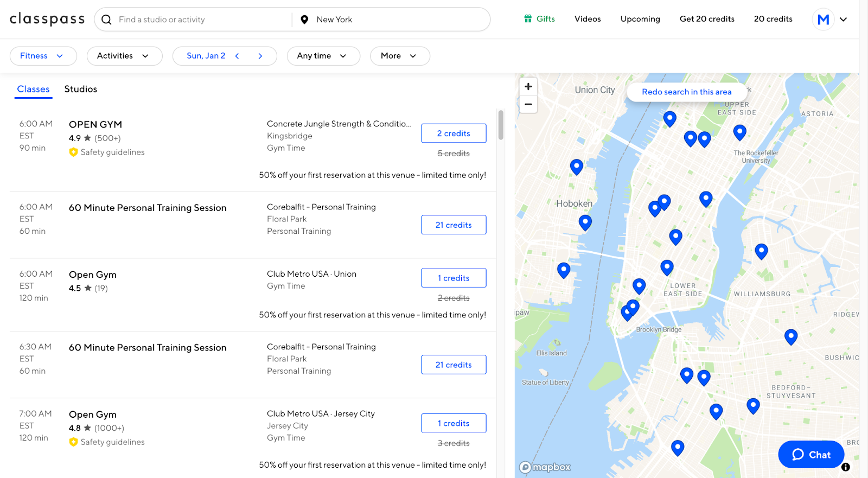Reserve Concrete Jungle OPEN GYM for 2 credits
The height and width of the screenshot is (478, 868).
tap(454, 133)
